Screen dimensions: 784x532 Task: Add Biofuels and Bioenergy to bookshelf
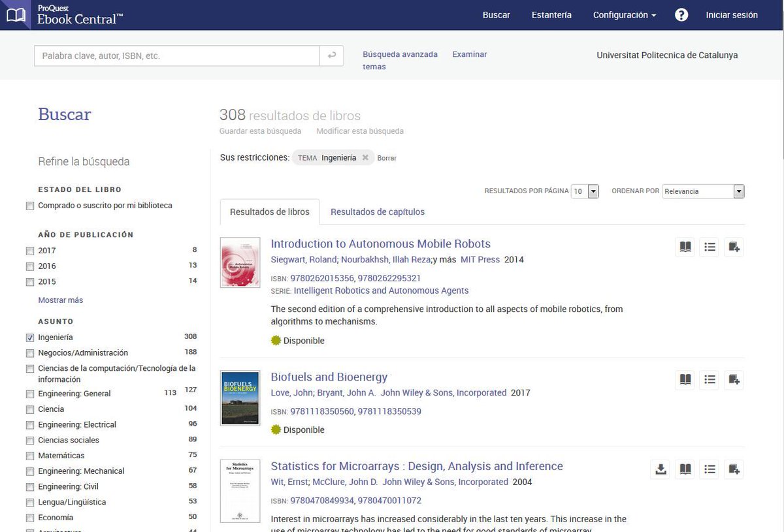coord(734,380)
